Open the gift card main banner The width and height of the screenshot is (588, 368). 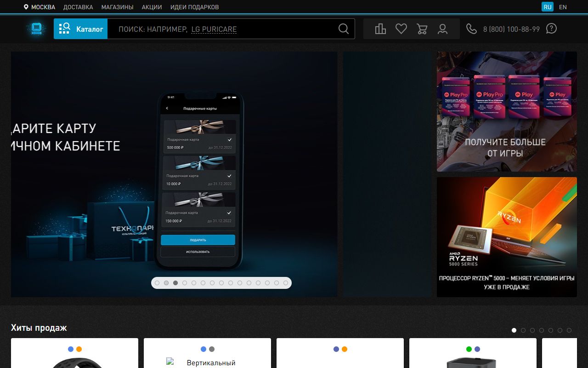point(174,174)
